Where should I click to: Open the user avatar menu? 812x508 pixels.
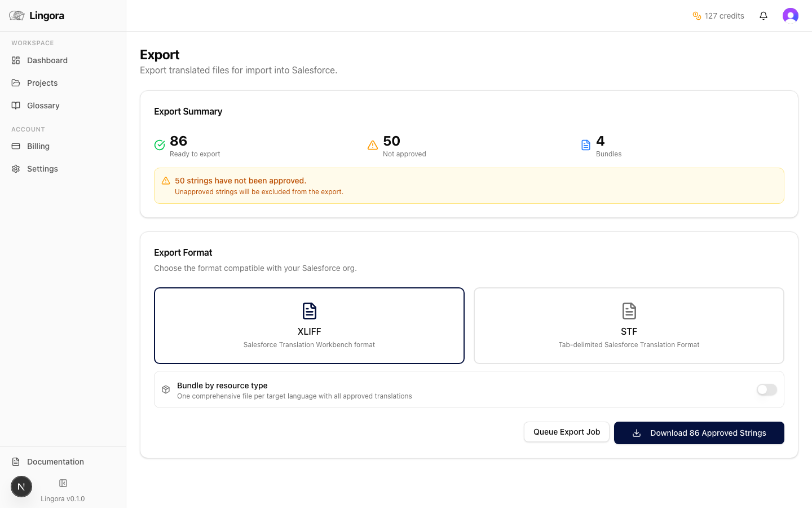pos(791,15)
